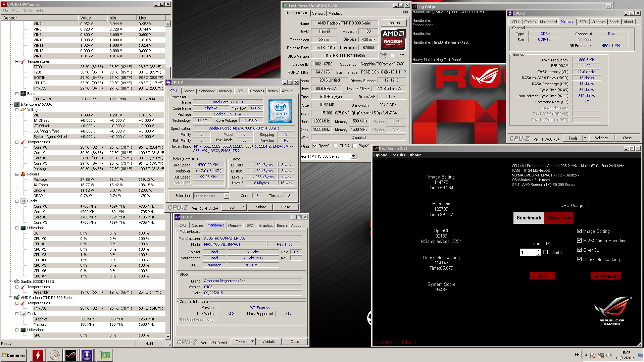Select the AMD Radeon R9 390 tree icon

pos(17,298)
